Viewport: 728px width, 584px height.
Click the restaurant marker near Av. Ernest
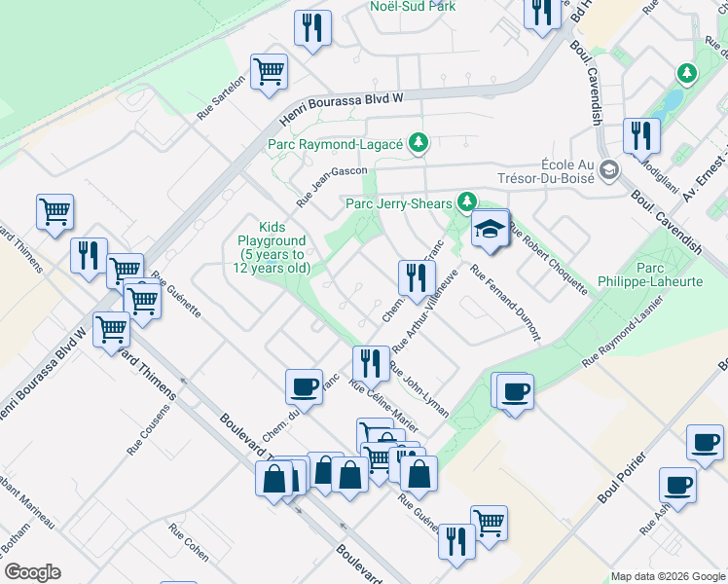coord(641,138)
